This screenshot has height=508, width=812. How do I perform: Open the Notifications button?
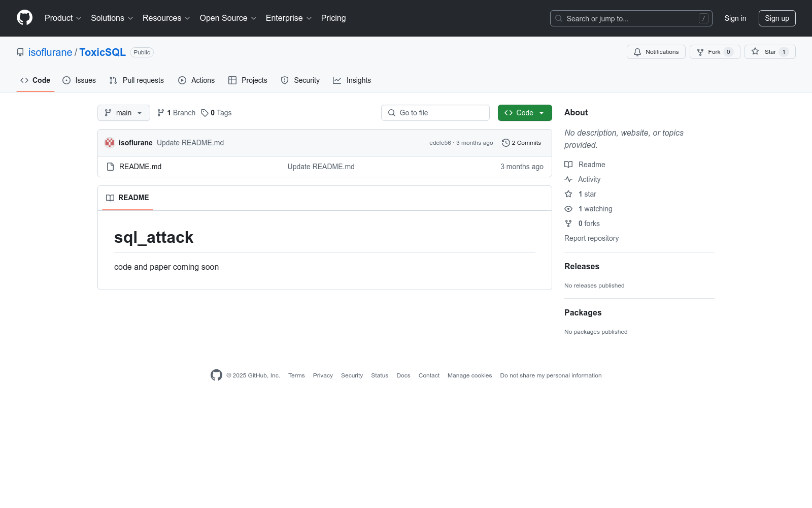point(656,52)
